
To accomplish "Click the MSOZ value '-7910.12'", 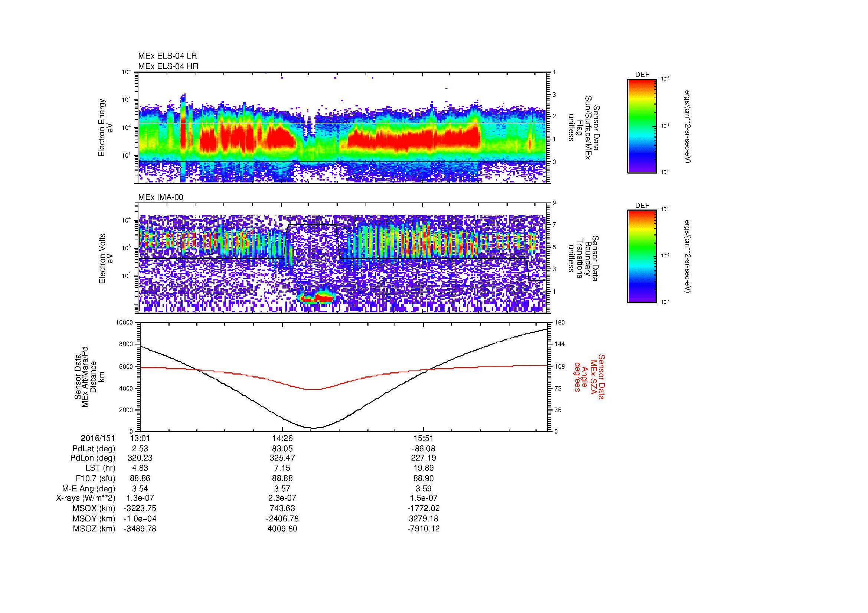I will click(x=423, y=529).
